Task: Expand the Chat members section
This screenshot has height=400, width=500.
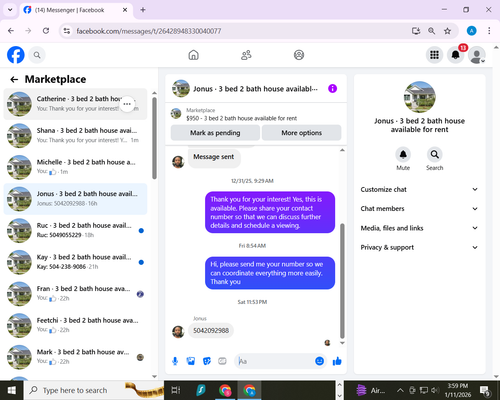Action: click(419, 209)
